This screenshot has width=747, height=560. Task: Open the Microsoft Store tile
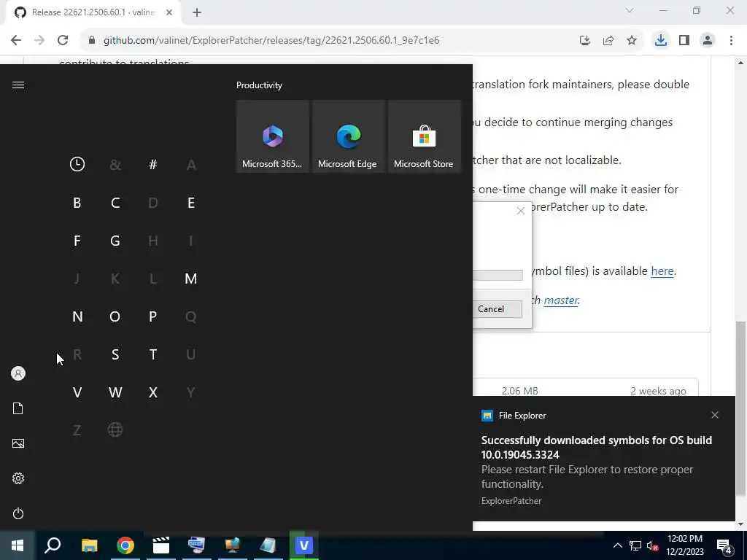pos(425,136)
